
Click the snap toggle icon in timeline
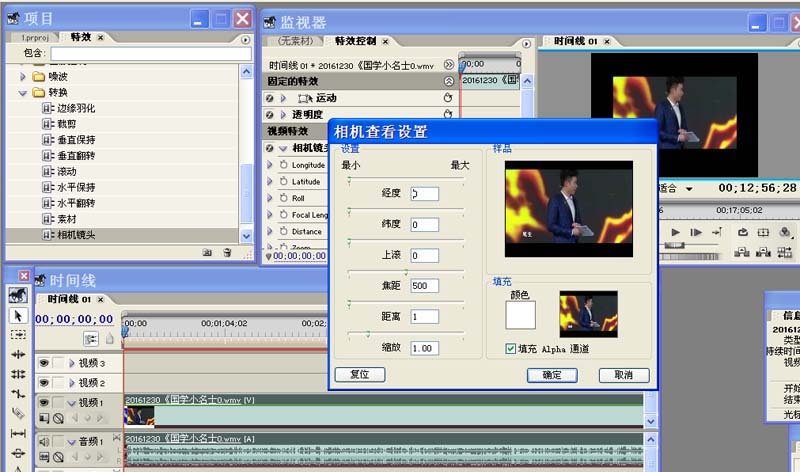(90, 339)
